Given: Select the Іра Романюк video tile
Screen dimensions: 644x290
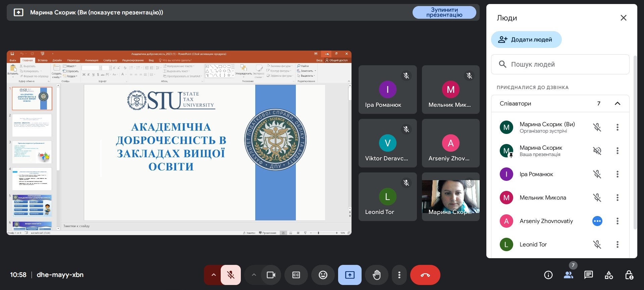Looking at the screenshot, I should [x=387, y=89].
